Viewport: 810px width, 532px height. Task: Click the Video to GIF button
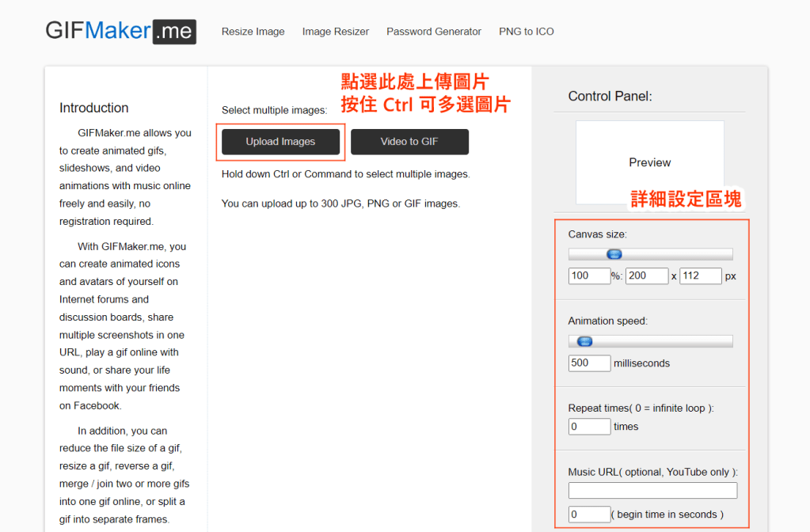[409, 142]
